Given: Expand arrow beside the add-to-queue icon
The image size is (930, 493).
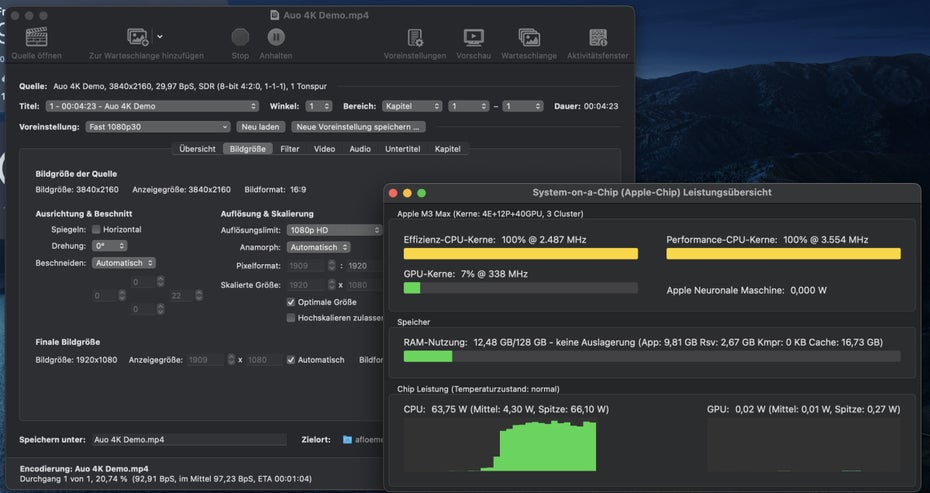Looking at the screenshot, I should pyautogui.click(x=160, y=37).
